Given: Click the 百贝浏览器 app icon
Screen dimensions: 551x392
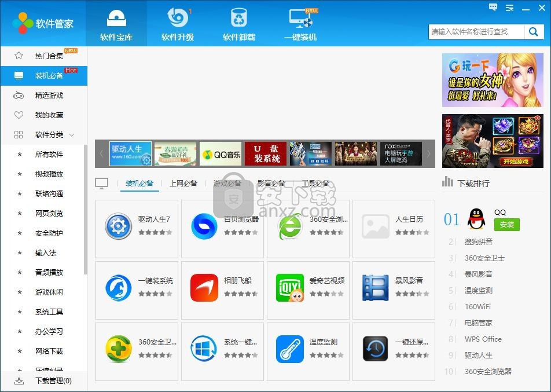Looking at the screenshot, I should (204, 226).
